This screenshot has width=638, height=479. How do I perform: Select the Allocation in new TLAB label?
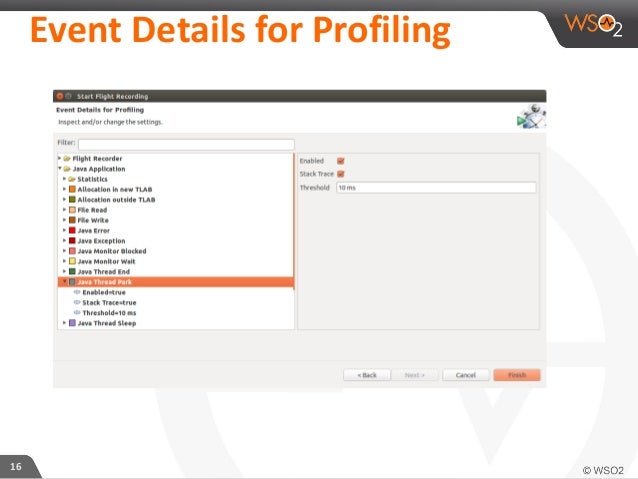coord(115,189)
